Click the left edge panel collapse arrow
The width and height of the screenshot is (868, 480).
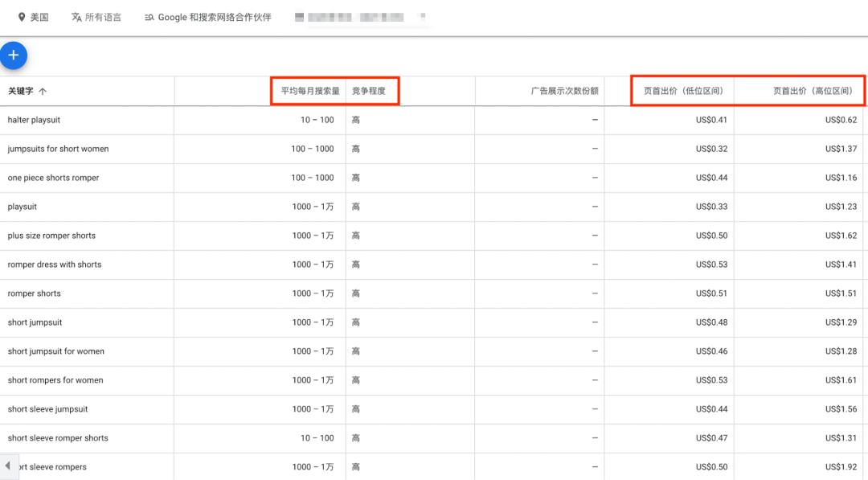coord(8,465)
